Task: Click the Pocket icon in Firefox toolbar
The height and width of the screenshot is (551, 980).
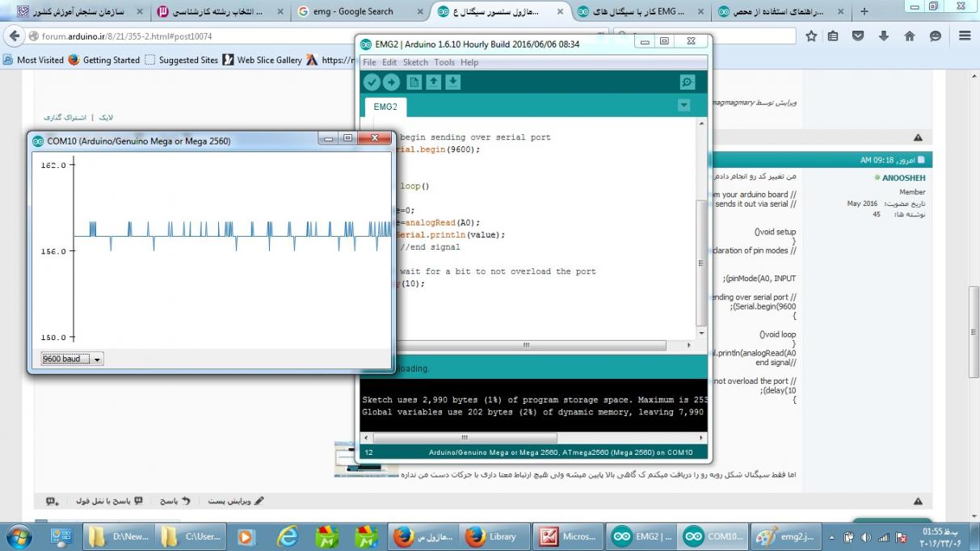Action: 858,36
